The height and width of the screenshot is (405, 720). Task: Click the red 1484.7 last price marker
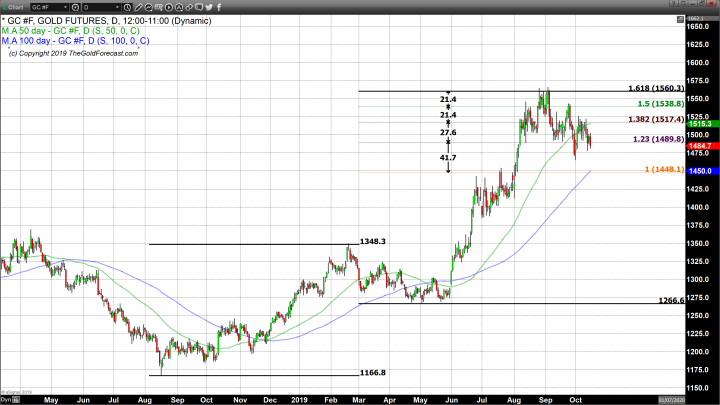tap(703, 146)
